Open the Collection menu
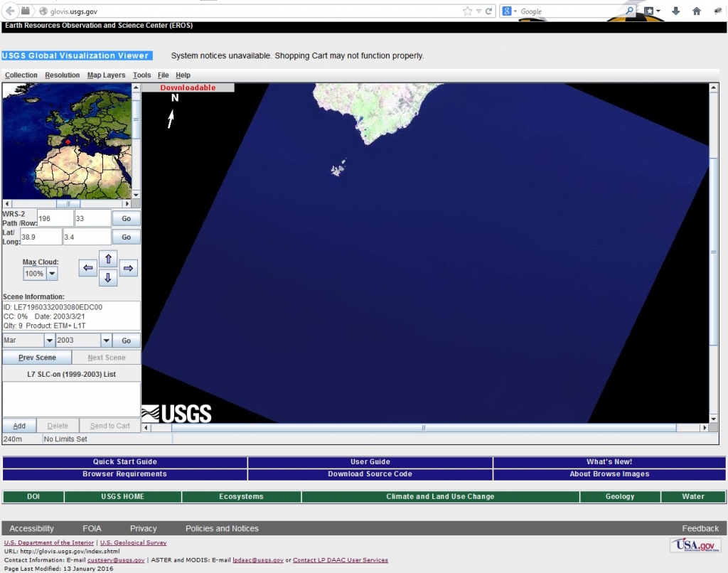This screenshot has height=573, width=728. (x=21, y=75)
